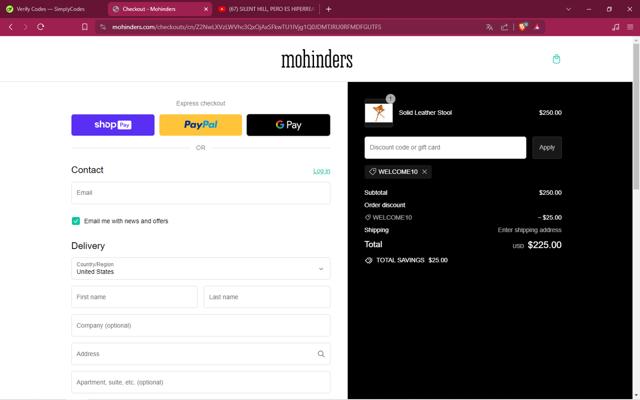Screen dimensions: 640x400
Task: Click the WELCOME10 discount tag
Action: coord(398,172)
